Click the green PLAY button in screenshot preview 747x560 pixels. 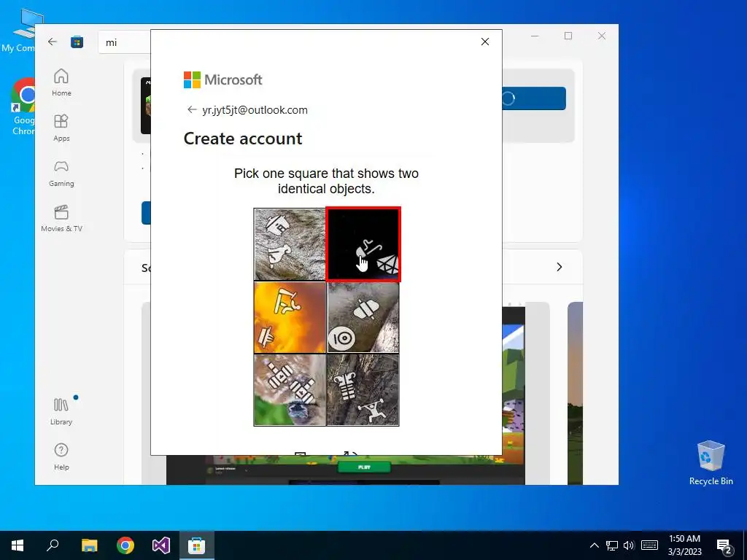click(x=364, y=467)
